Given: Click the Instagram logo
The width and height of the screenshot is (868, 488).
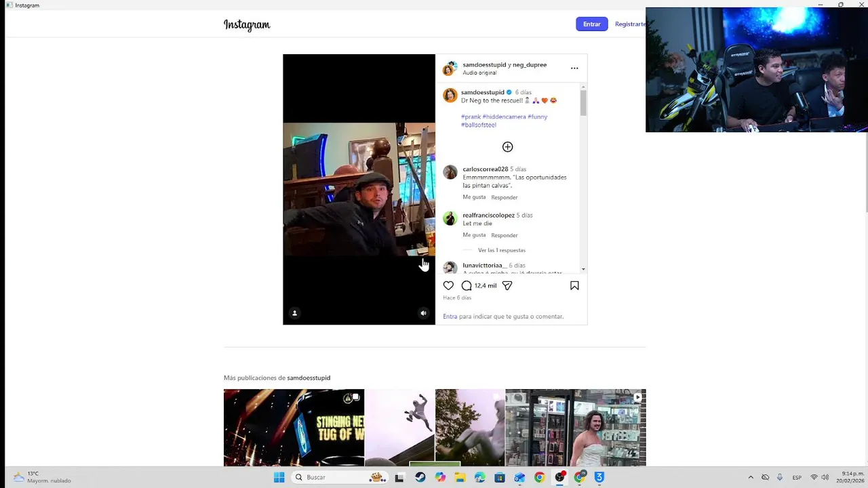Looking at the screenshot, I should [x=247, y=25].
